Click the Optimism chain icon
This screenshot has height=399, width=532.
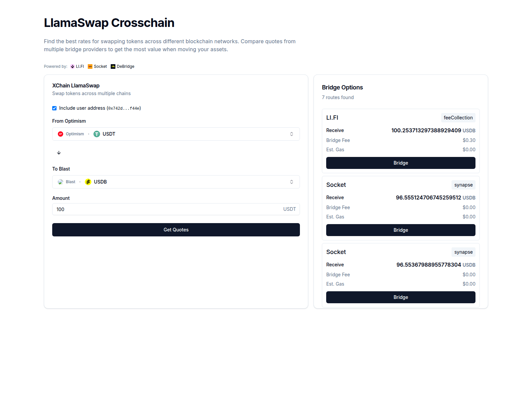(x=61, y=134)
